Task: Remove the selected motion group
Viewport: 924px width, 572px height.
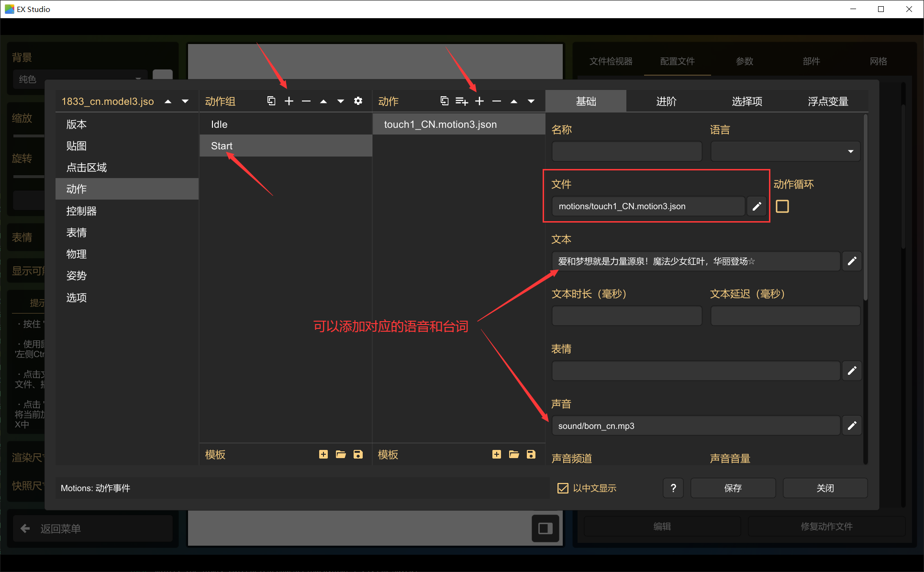Action: pyautogui.click(x=306, y=101)
